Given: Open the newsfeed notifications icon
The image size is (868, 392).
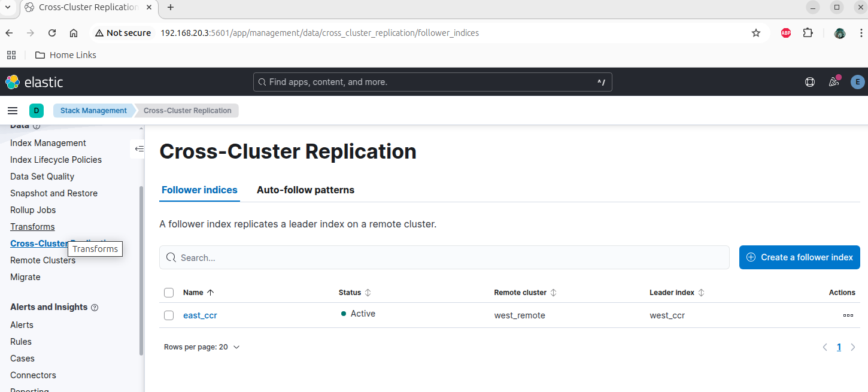Looking at the screenshot, I should pyautogui.click(x=834, y=82).
